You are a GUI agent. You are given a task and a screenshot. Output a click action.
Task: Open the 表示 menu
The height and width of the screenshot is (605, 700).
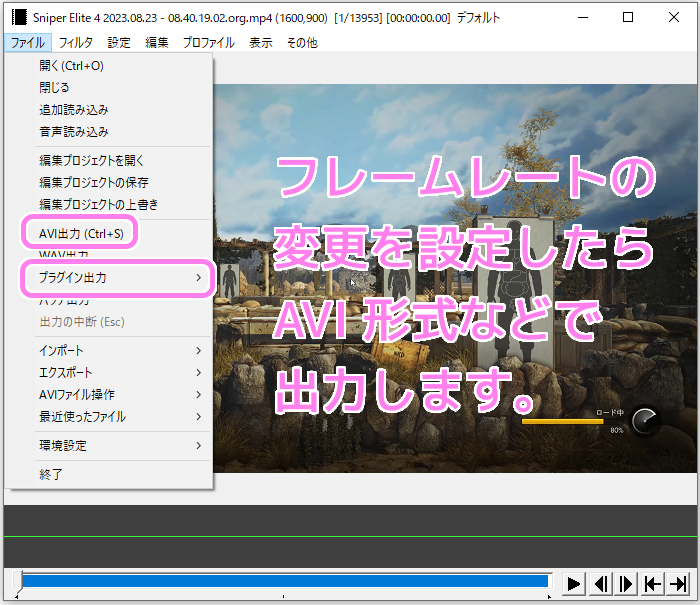261,42
